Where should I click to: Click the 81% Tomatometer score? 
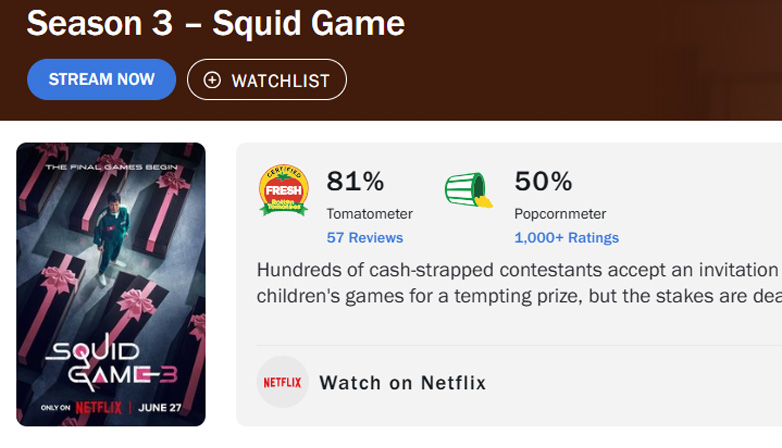coord(355,181)
